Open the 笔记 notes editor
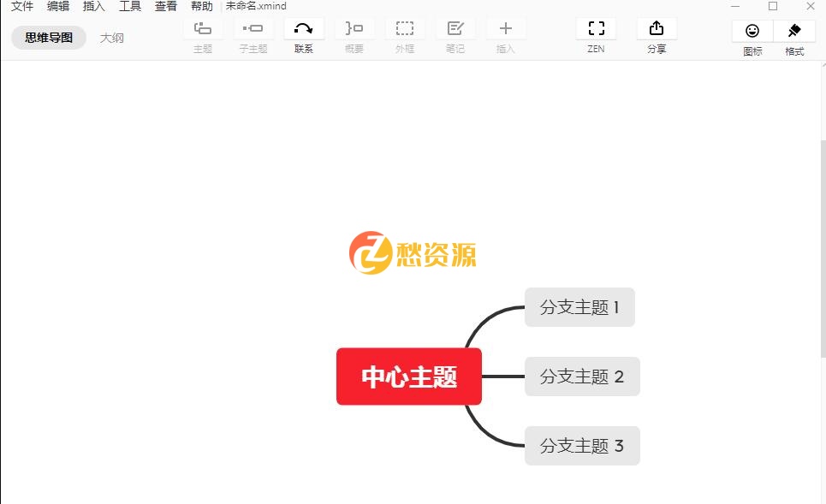 tap(455, 34)
